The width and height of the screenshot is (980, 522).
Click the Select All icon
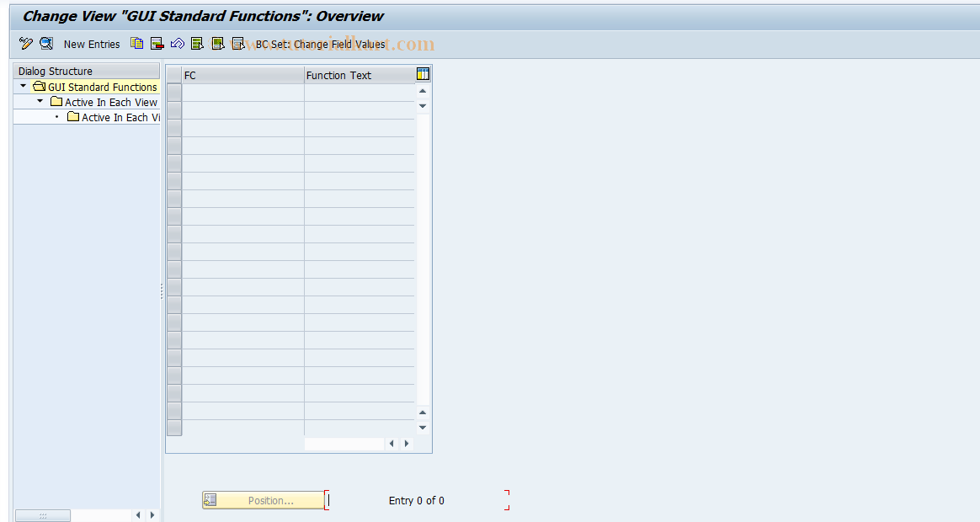point(198,43)
